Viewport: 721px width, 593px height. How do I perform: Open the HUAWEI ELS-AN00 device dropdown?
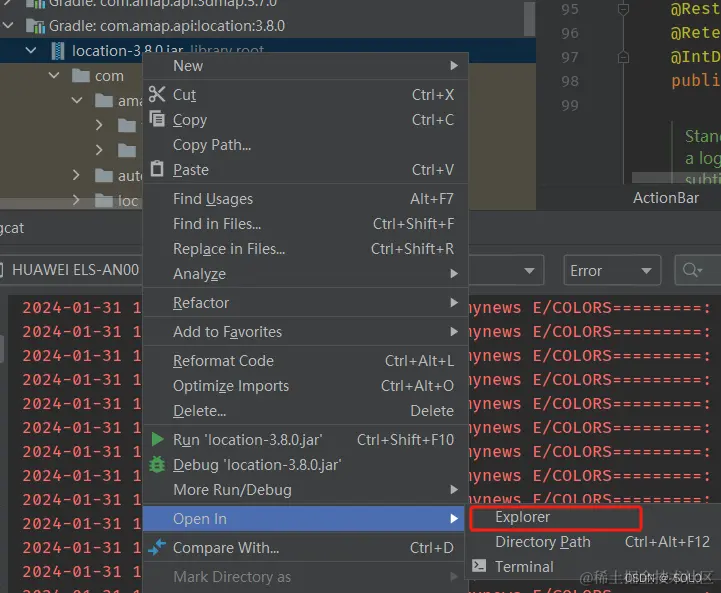[71, 270]
